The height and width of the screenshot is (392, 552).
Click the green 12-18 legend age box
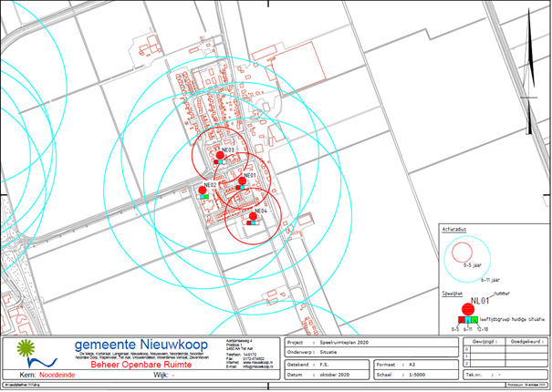475,319
